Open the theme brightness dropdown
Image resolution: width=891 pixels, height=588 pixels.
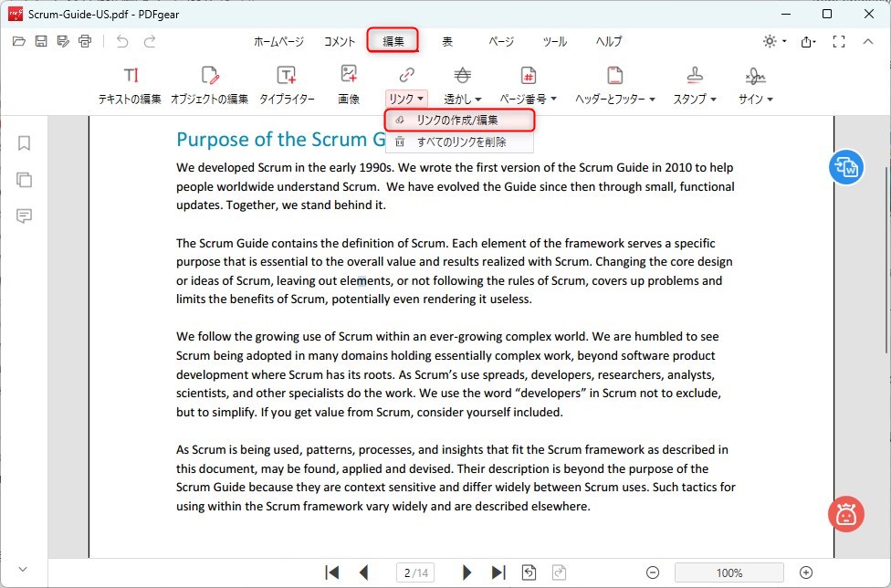click(x=774, y=41)
